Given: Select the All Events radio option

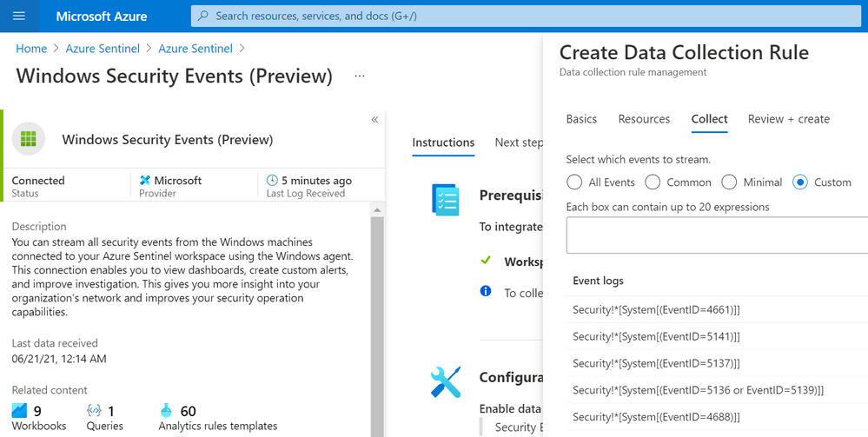Looking at the screenshot, I should 574,182.
